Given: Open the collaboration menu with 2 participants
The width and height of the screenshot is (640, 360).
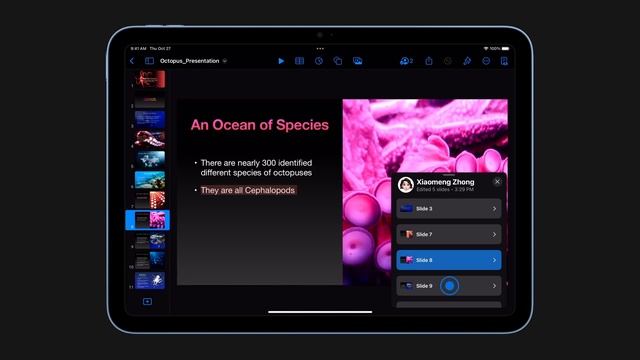Looking at the screenshot, I should (x=407, y=61).
